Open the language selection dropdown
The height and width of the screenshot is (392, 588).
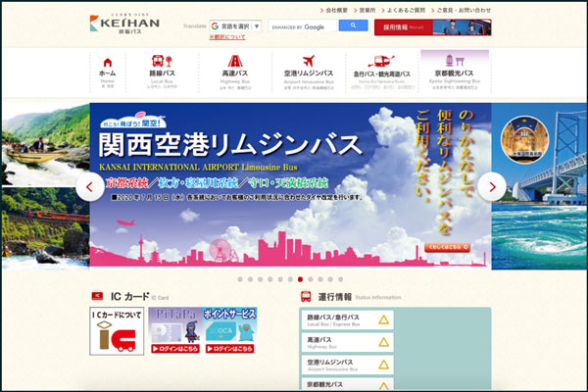point(235,26)
